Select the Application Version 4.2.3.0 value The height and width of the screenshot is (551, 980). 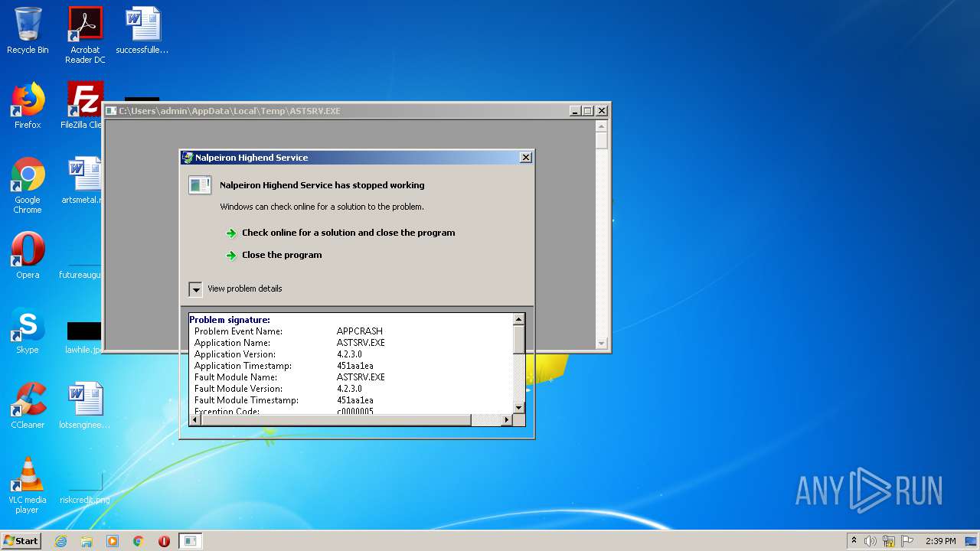tap(349, 354)
